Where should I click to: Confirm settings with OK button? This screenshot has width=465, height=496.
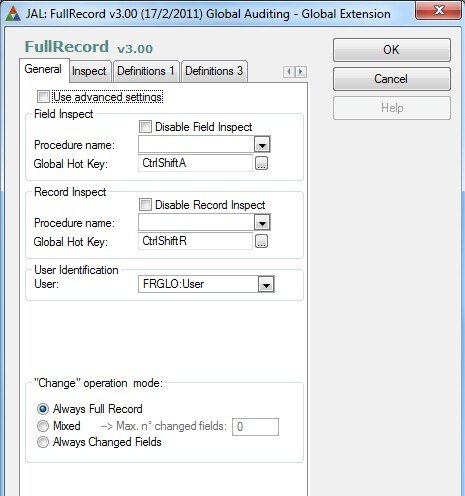(x=392, y=50)
